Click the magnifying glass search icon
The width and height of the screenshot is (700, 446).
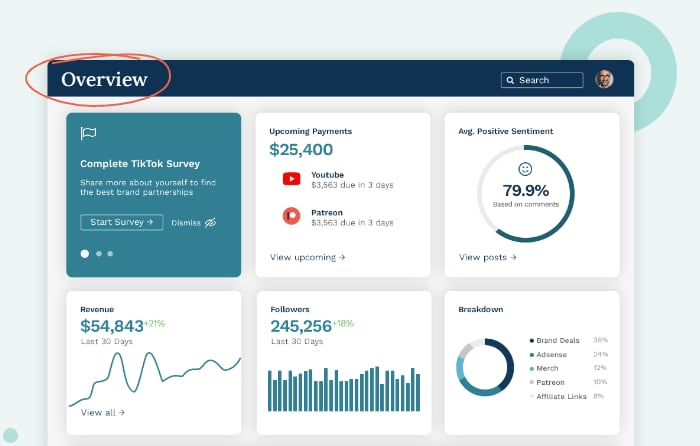tap(510, 80)
